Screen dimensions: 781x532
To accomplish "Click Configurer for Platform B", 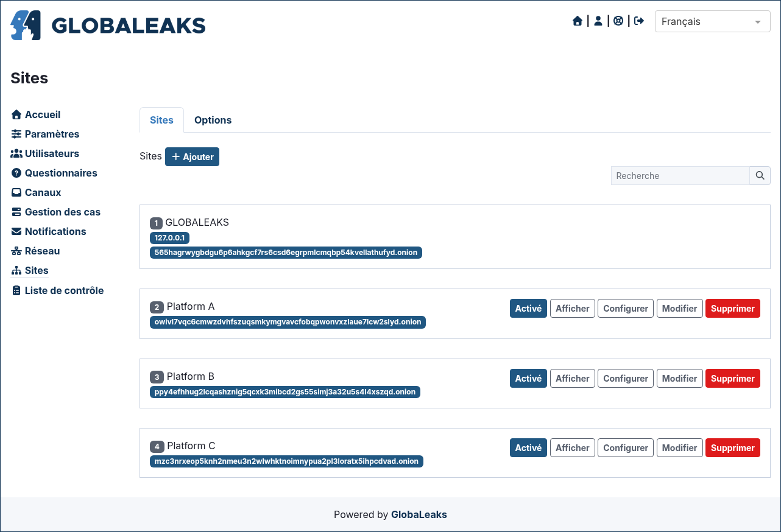I will [x=626, y=378].
